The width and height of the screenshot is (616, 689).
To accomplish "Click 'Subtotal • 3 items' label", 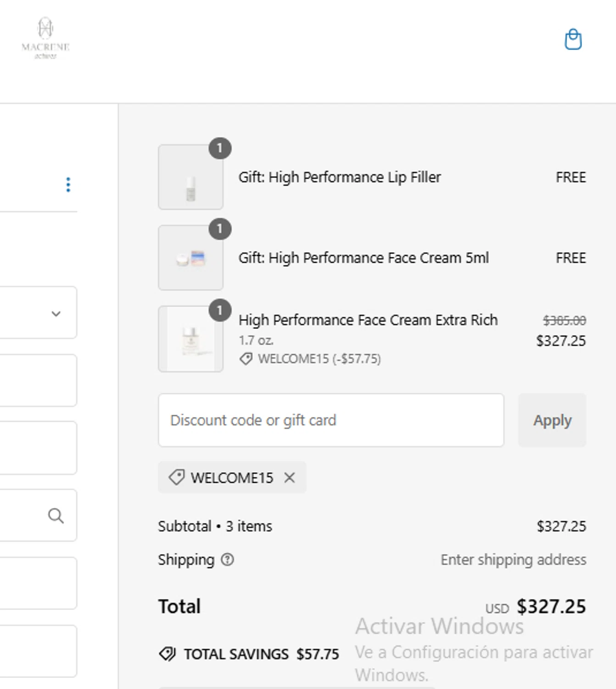I will 215,526.
